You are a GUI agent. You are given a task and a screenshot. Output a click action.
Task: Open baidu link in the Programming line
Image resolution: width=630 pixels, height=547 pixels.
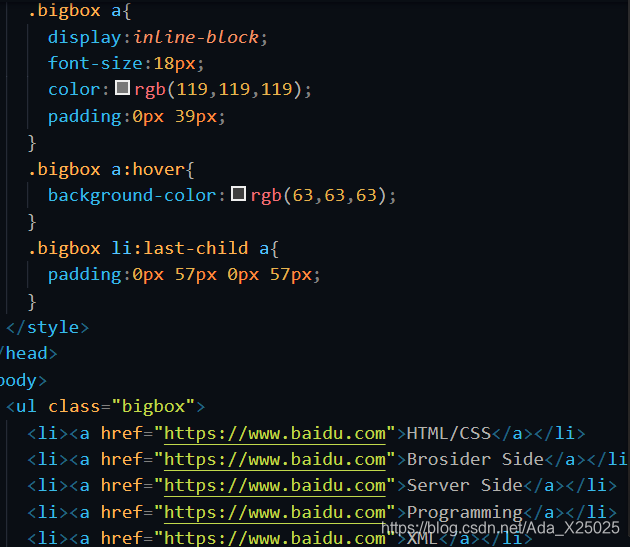point(275,512)
